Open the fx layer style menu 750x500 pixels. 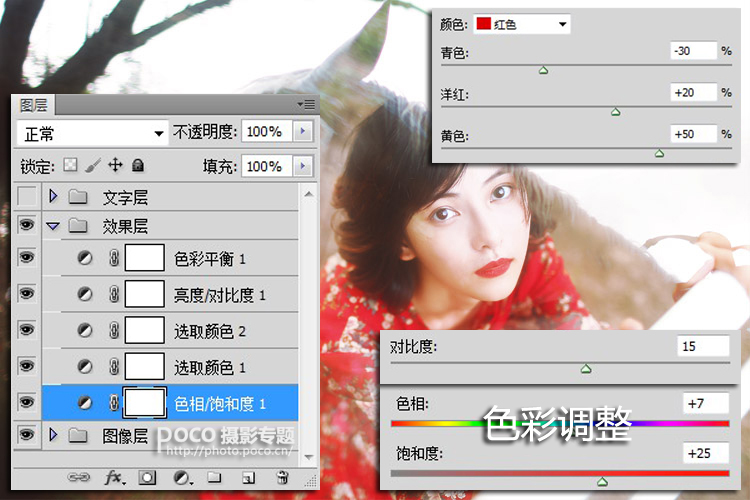[x=114, y=477]
